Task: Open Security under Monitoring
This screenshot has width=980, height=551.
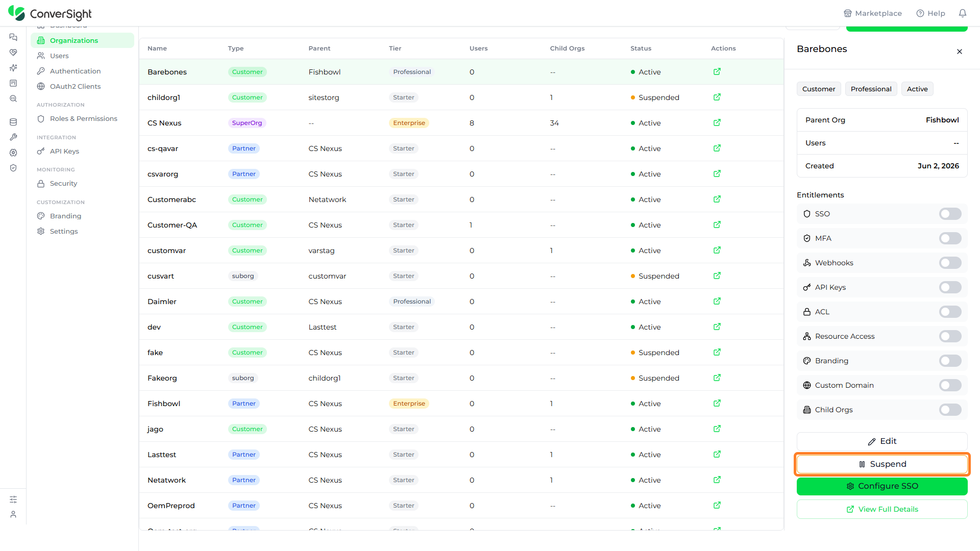Action: pos(82,183)
